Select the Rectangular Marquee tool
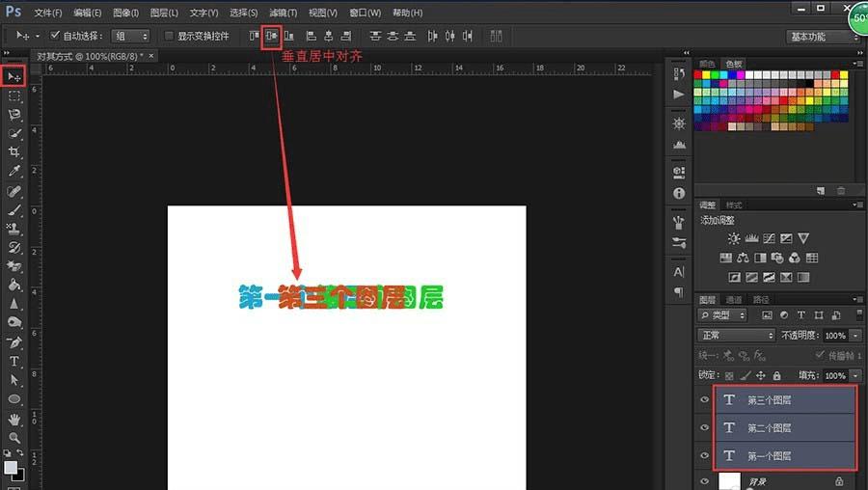The image size is (868, 490). pos(14,95)
